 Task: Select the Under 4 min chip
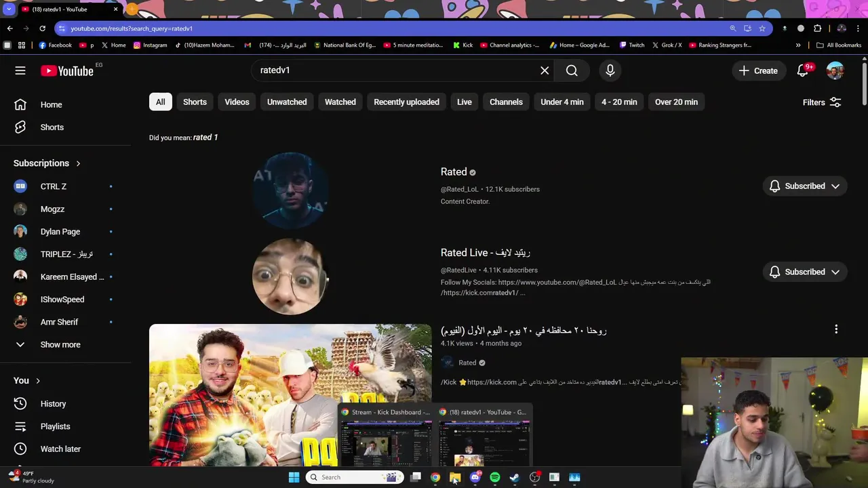pos(562,102)
